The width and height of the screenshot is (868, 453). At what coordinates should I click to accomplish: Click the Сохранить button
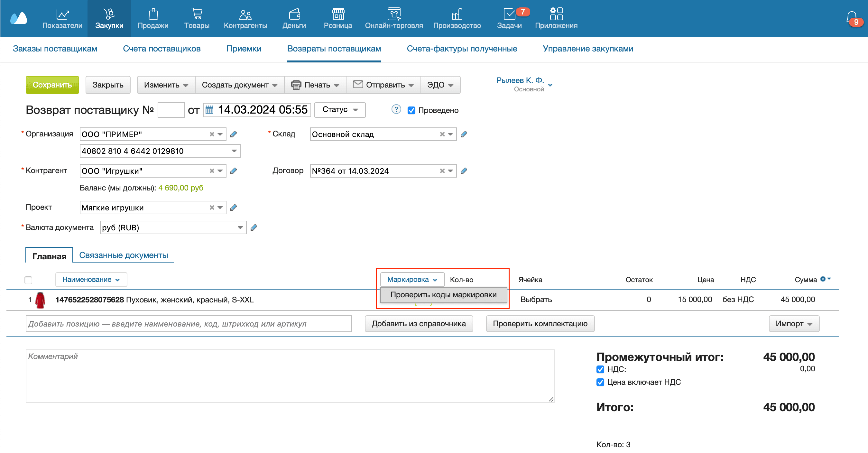(x=52, y=85)
